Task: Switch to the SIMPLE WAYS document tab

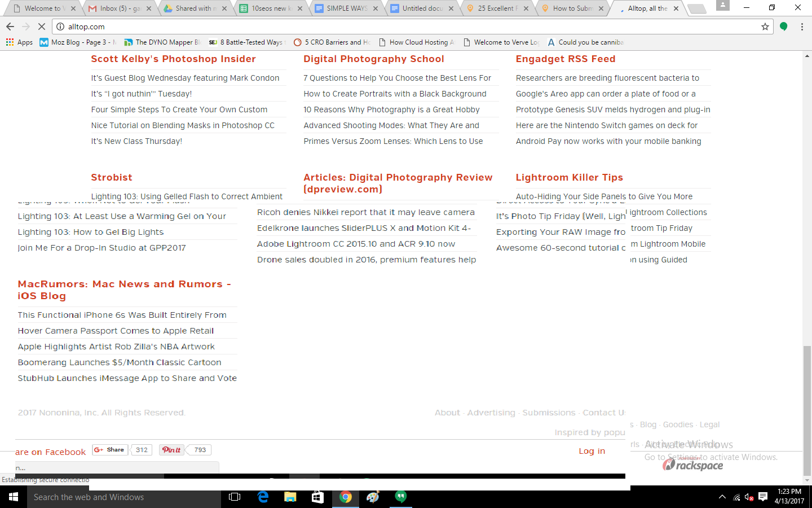Action: click(x=346, y=8)
